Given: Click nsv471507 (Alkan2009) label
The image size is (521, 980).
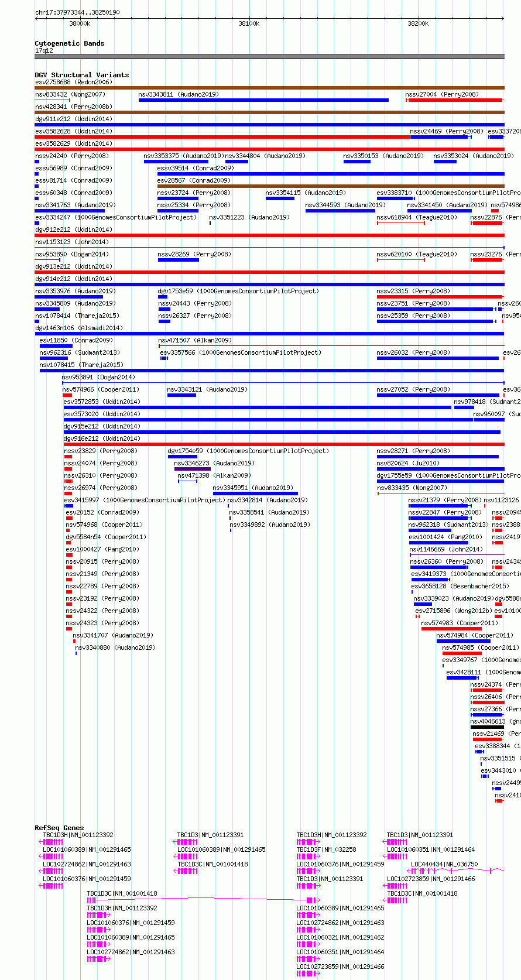Looking at the screenshot, I should click(x=195, y=340).
